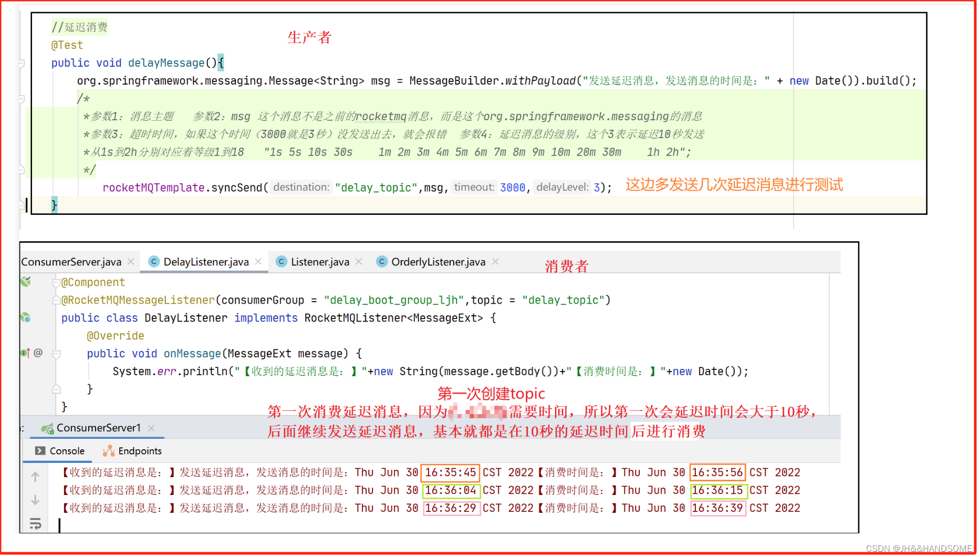This screenshot has width=980, height=557.
Task: Collapse the onMessage method fold marker
Action: pos(56,354)
